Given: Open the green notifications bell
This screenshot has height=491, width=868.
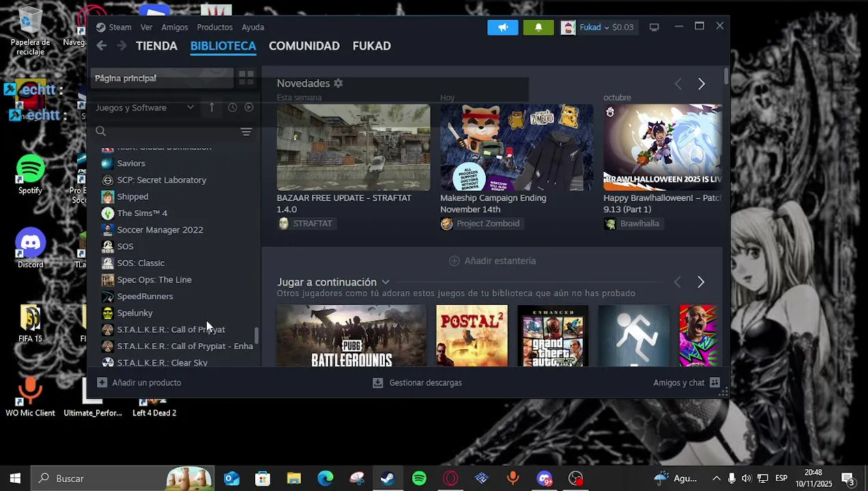Looking at the screenshot, I should [538, 27].
